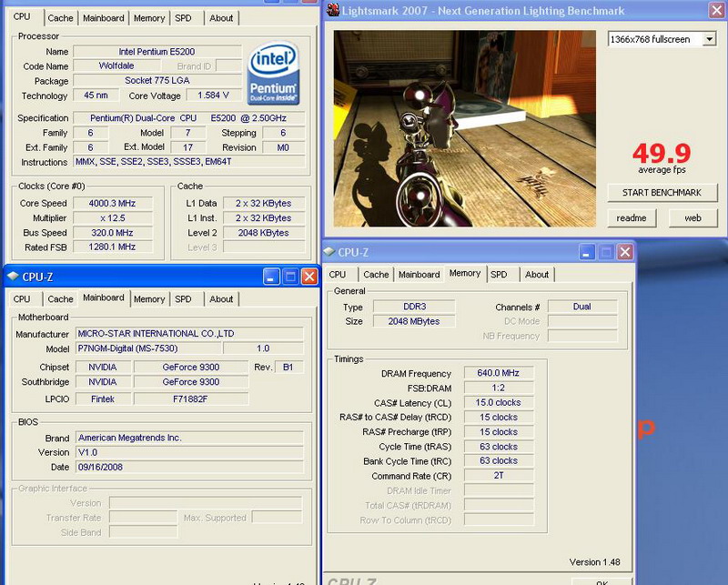This screenshot has width=728, height=585.
Task: Click the FSB:DRAM ratio value 1:2
Action: tap(499, 388)
